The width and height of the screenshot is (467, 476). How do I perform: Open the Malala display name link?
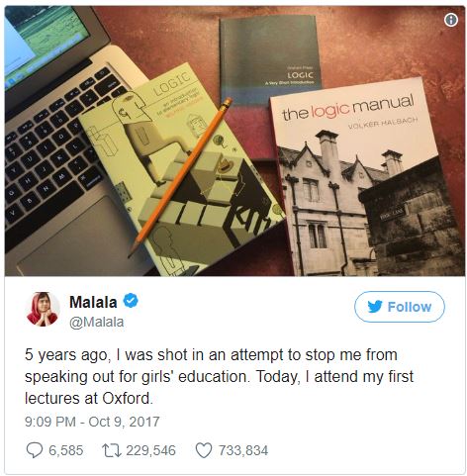click(x=93, y=302)
